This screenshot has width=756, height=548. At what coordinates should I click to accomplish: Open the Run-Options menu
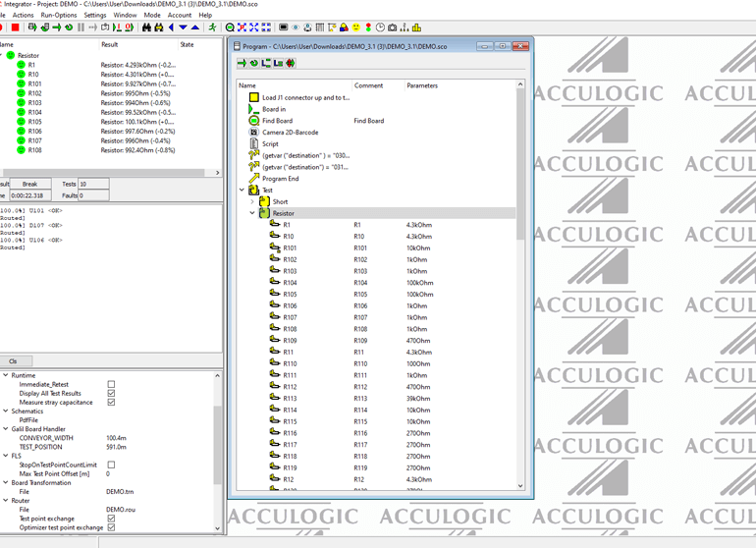[59, 15]
